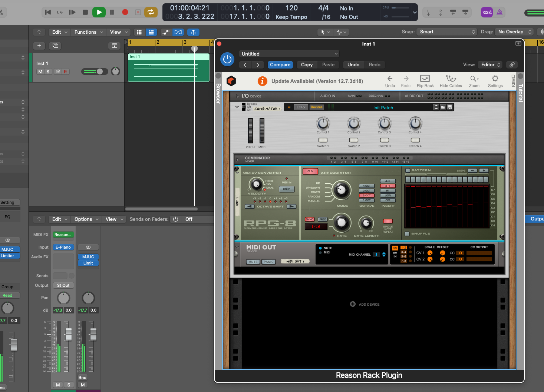Screen dimensions: 544x392
Task: Open the mixer Edit menu
Action: pyautogui.click(x=59, y=219)
